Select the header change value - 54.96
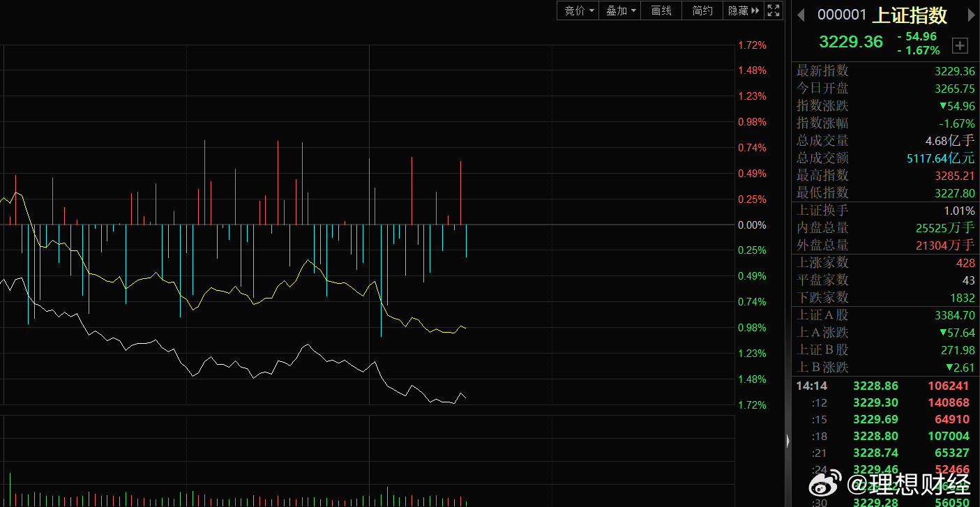Screen dimensions: 980x507 tap(917, 36)
